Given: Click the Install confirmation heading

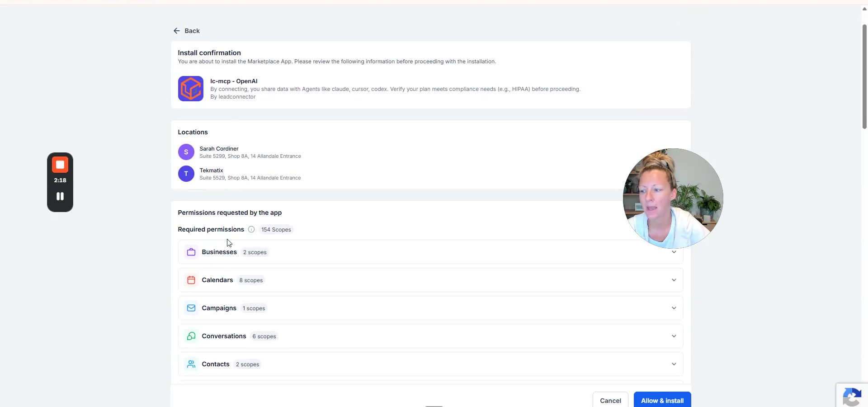Looking at the screenshot, I should coord(209,53).
